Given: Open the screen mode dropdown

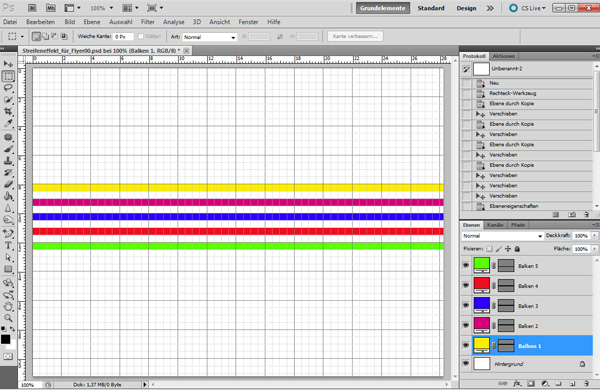Looking at the screenshot, I should (155, 8).
